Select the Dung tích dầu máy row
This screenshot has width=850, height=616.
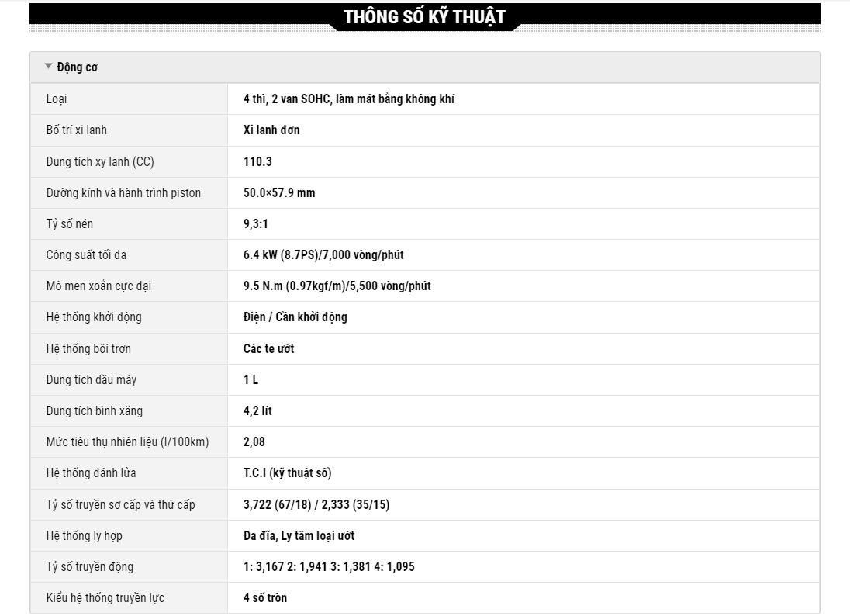coord(424,380)
